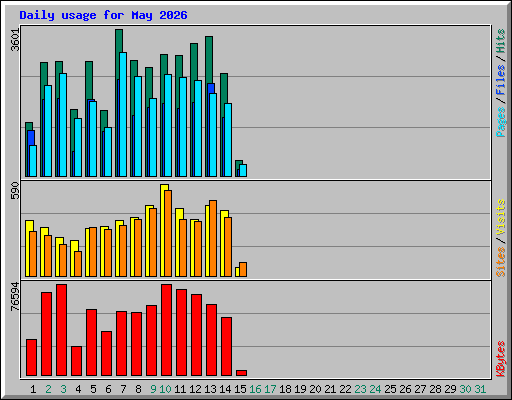Click day label 1 on the x-axis
Screen dimensions: 512x400
coord(33,389)
